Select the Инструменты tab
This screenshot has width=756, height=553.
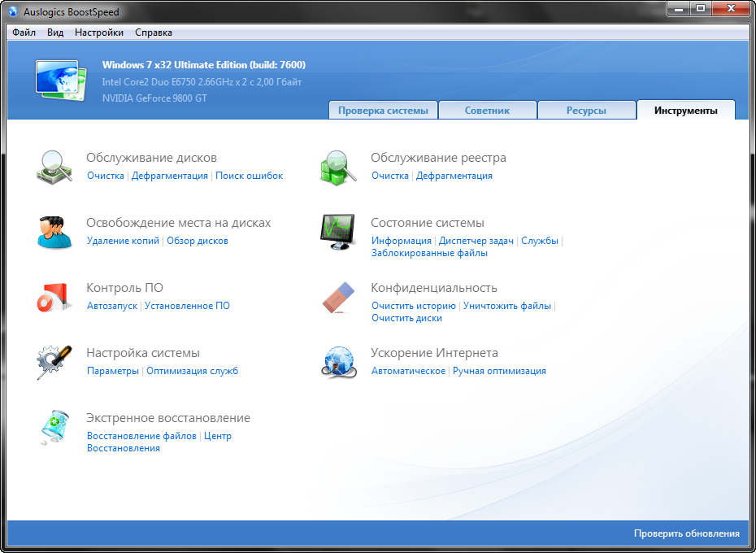click(x=685, y=110)
